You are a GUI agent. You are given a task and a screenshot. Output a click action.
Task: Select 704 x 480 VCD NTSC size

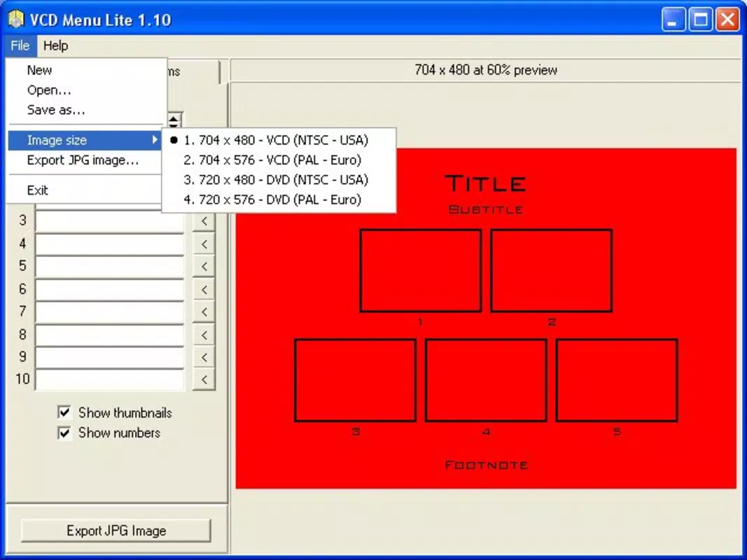(x=279, y=140)
